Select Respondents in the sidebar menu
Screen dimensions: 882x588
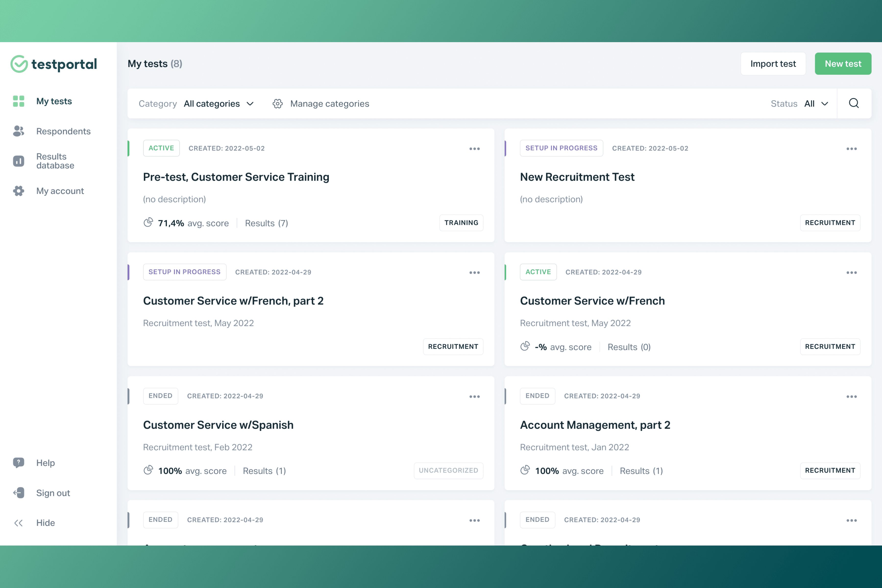pyautogui.click(x=63, y=131)
